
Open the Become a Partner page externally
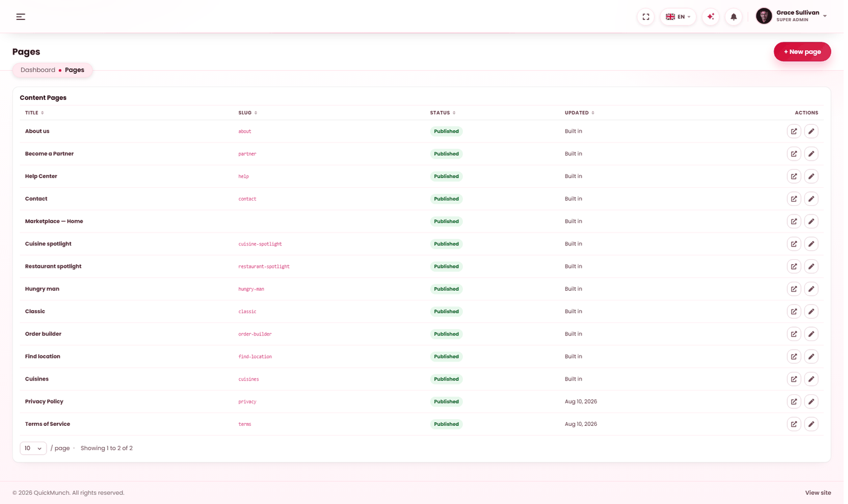click(x=793, y=154)
